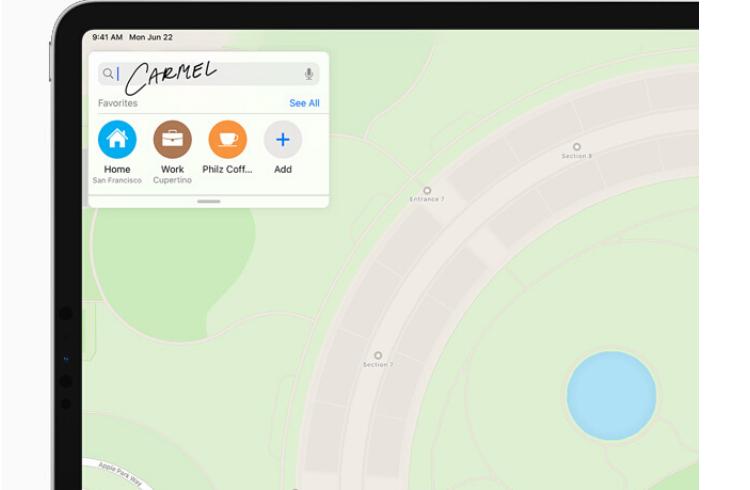Open the Philz Coffee cup icon
The height and width of the screenshot is (490, 750).
[x=228, y=139]
